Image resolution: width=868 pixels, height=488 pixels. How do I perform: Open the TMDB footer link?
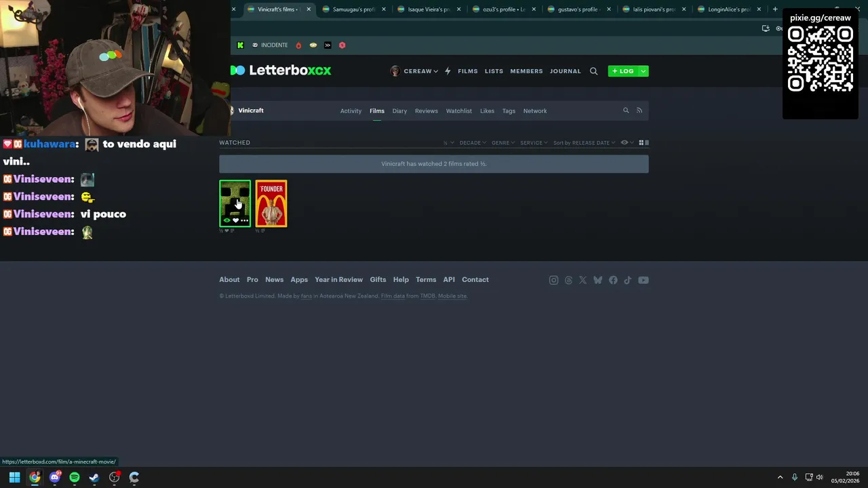(x=428, y=296)
